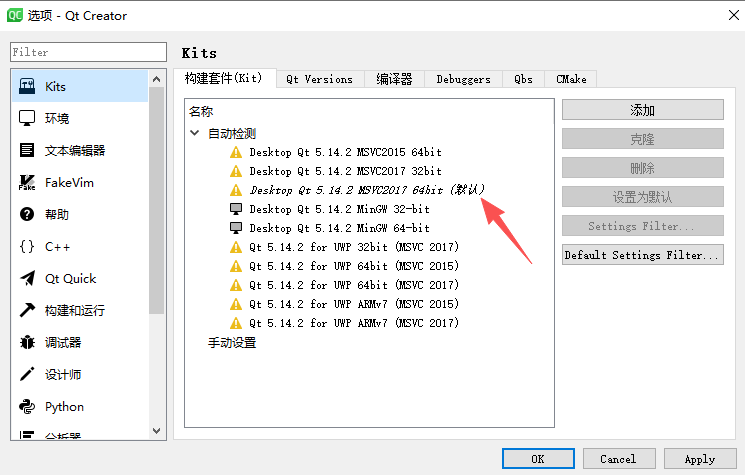
Task: Collapse the 自动检测 tree group
Action: [x=194, y=133]
